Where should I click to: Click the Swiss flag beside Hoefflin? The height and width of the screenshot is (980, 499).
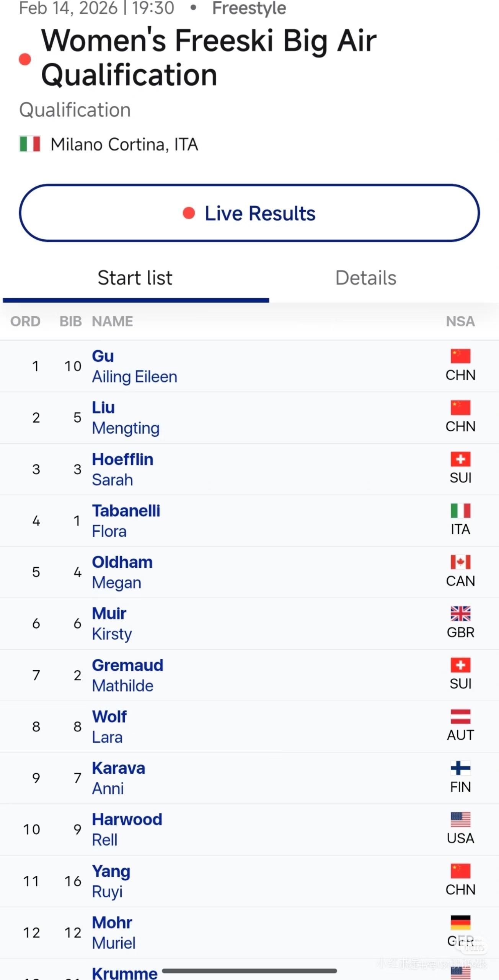[x=460, y=459]
